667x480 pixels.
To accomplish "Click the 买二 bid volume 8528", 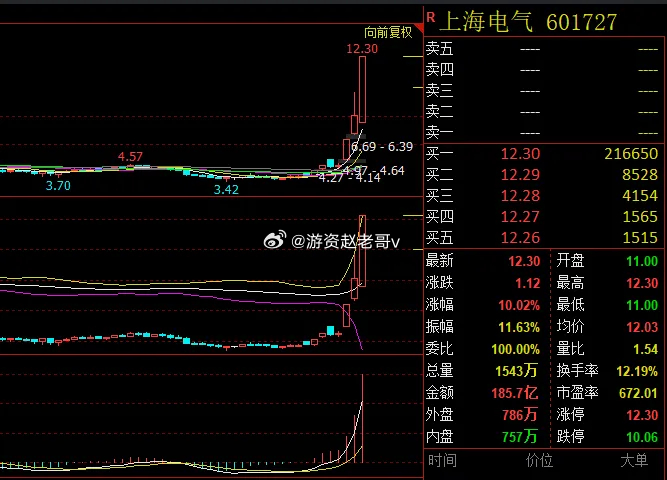I will 640,174.
